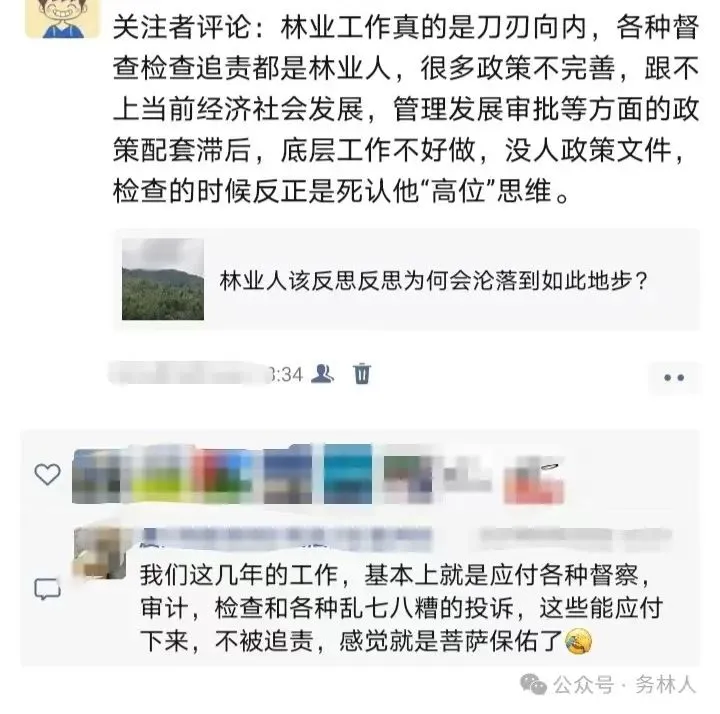The image size is (720, 714).
Task: Tap the people visibility icon beside timestamp
Action: 322,373
